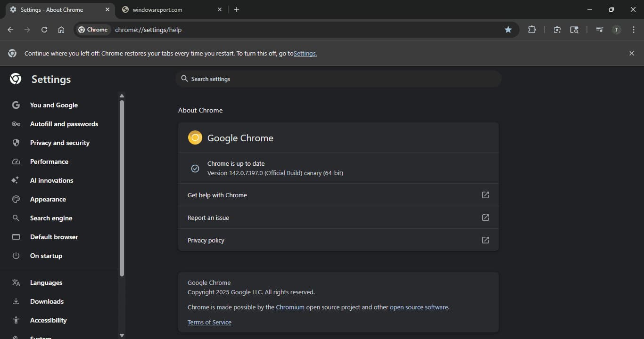Image resolution: width=644 pixels, height=339 pixels.
Task: Open the Privacy policy external link
Action: (485, 240)
